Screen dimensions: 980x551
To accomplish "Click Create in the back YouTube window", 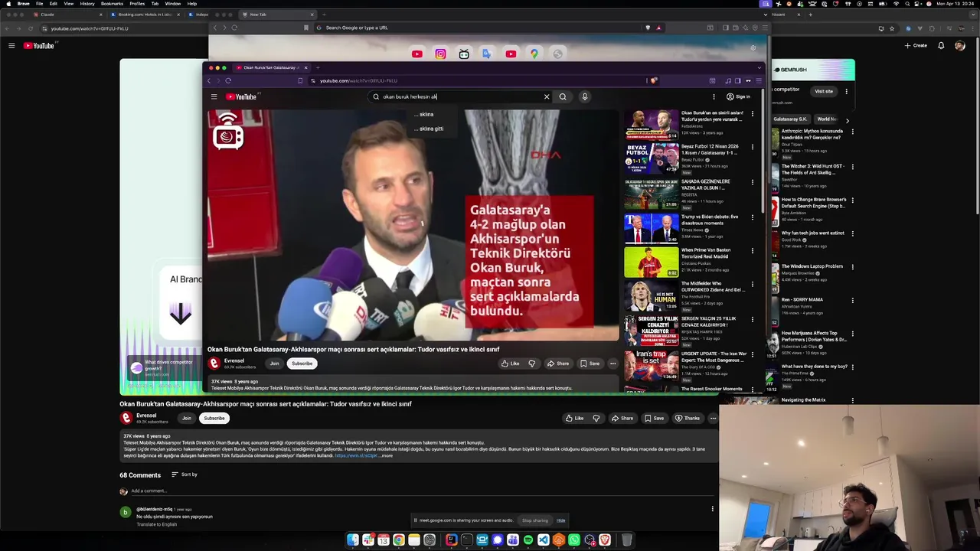I will (916, 46).
